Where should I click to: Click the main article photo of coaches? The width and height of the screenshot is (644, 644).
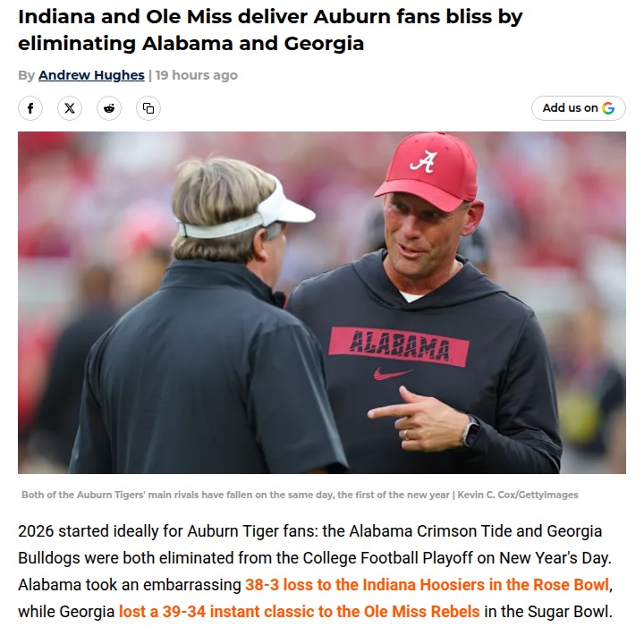(322, 302)
